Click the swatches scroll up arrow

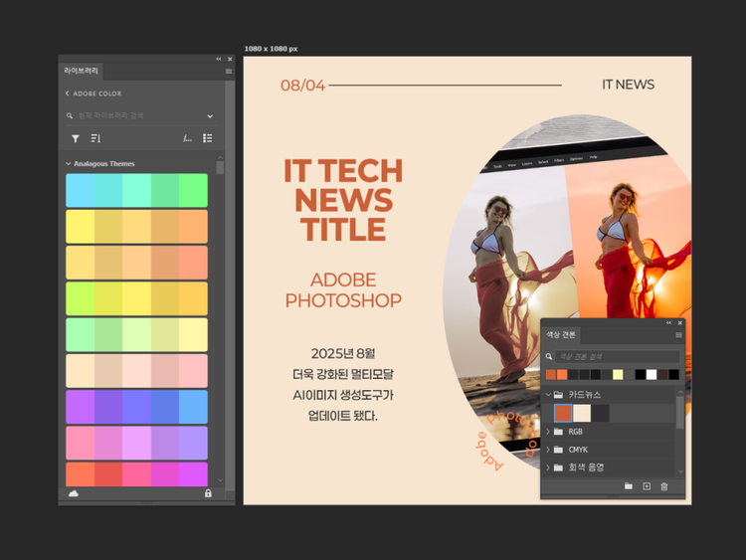coord(680,392)
